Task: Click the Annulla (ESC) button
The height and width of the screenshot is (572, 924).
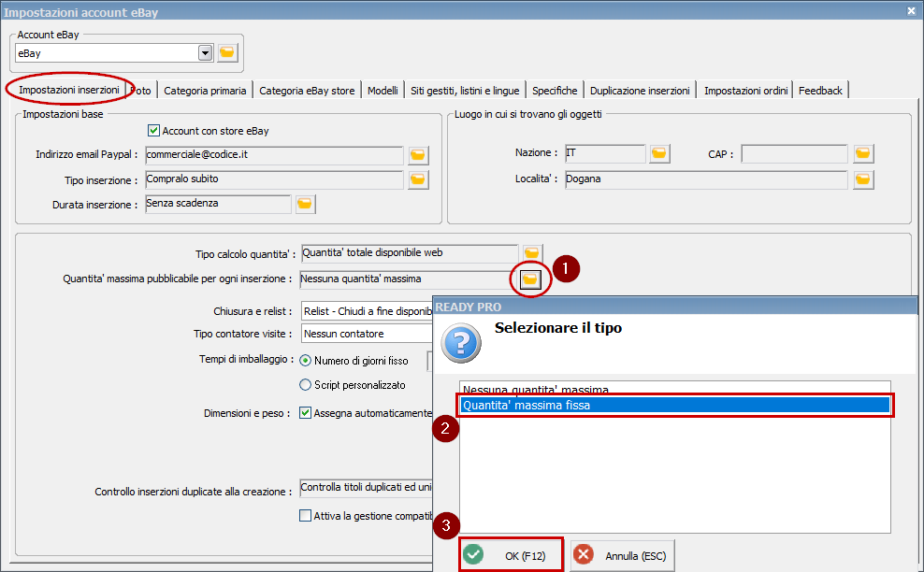Action: 623,555
